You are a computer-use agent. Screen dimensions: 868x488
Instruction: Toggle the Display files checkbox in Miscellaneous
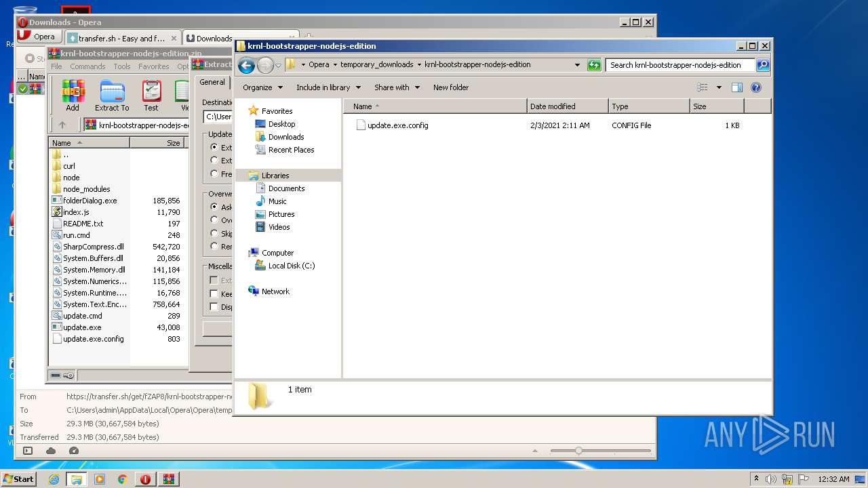(214, 307)
